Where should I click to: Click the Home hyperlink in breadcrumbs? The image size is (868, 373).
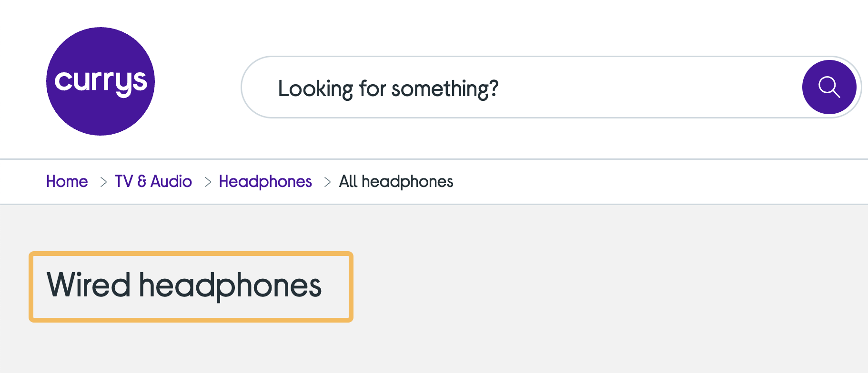click(x=67, y=182)
